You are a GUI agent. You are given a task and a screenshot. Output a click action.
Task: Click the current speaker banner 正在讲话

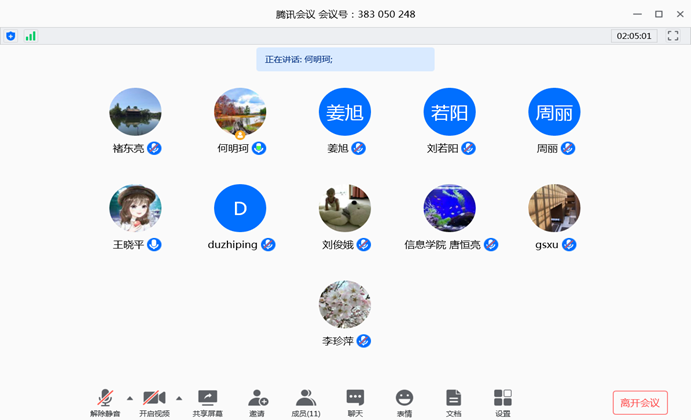345,60
